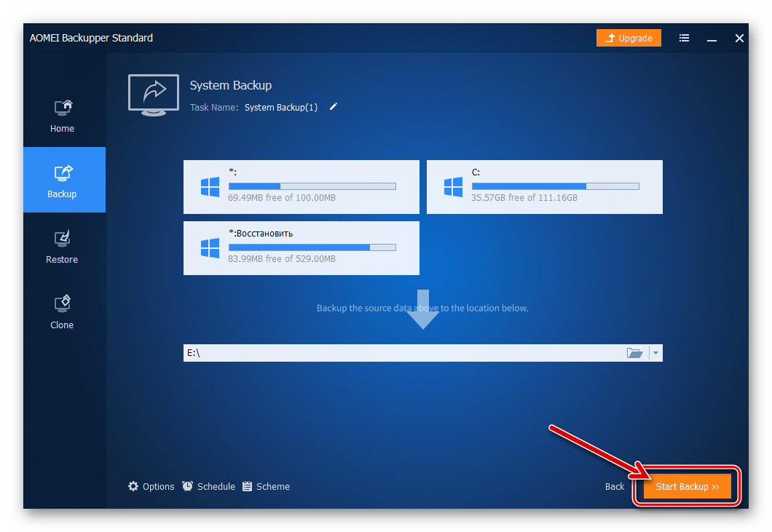The image size is (772, 532).
Task: Click the System Backup heading
Action: pos(231,85)
